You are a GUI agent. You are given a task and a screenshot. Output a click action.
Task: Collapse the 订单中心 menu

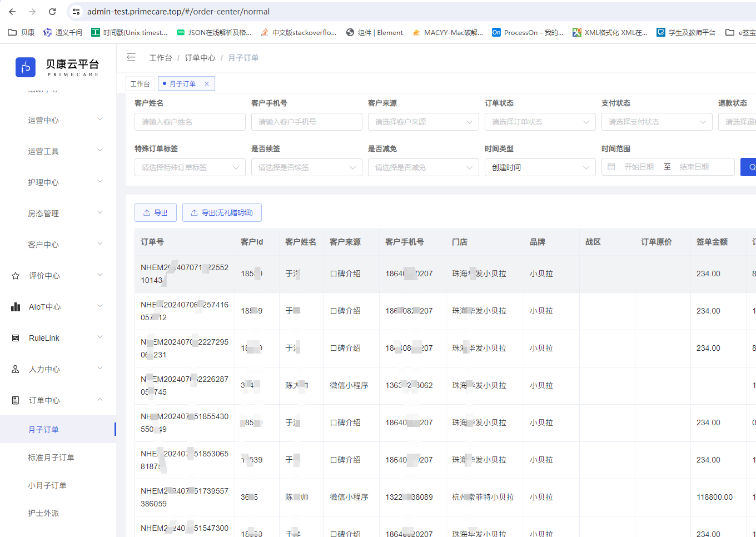point(58,400)
